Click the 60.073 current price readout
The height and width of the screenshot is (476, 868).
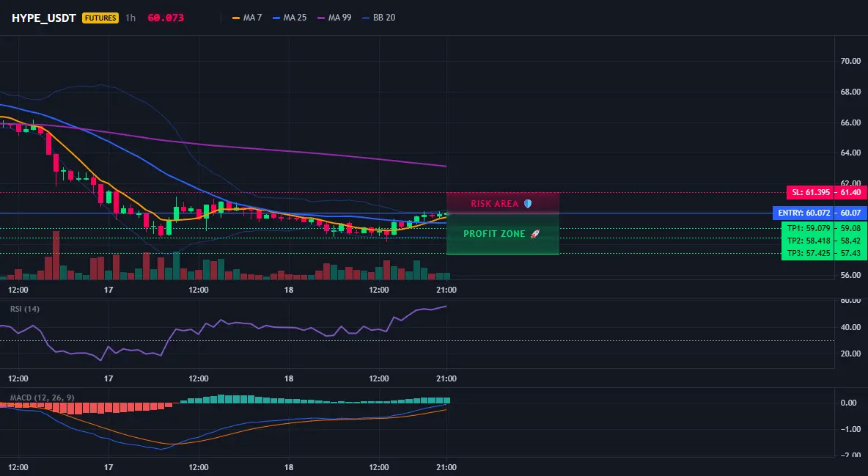coord(166,18)
